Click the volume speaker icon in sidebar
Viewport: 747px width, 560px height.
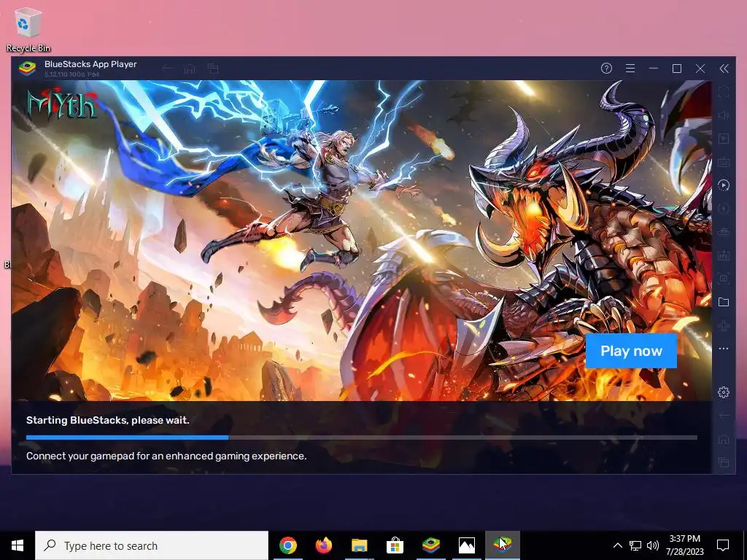[723, 115]
